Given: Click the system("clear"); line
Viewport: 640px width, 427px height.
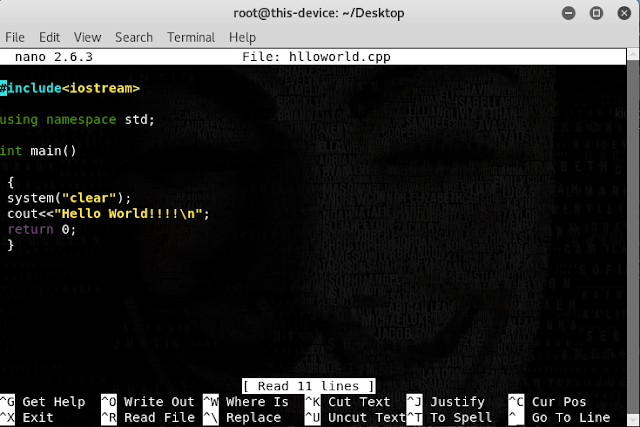Looking at the screenshot, I should (x=69, y=198).
